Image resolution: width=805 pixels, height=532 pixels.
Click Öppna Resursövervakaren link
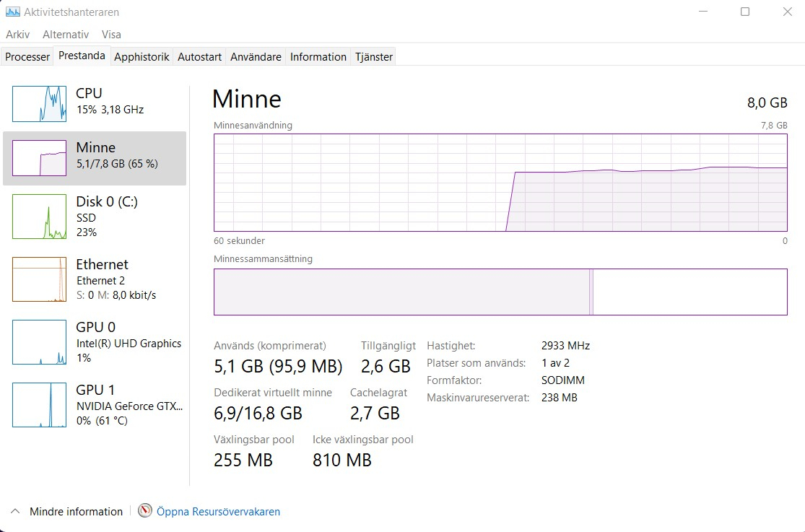[218, 512]
